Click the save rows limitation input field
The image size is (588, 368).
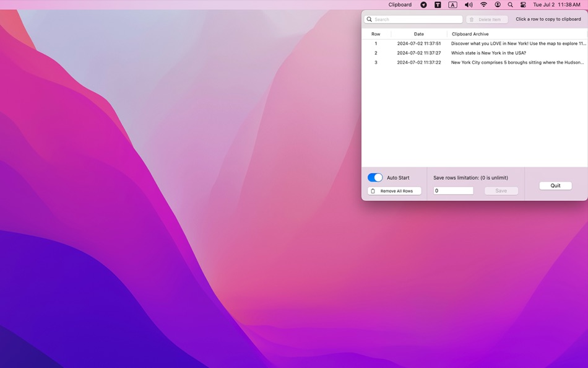click(453, 191)
